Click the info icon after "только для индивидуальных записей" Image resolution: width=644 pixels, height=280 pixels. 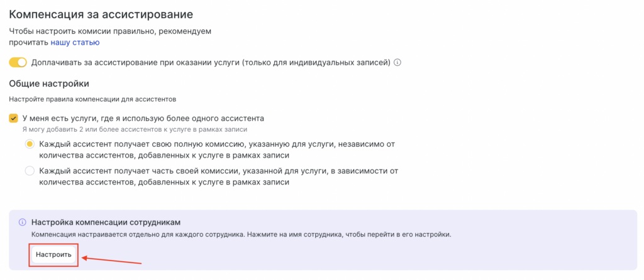pyautogui.click(x=397, y=62)
